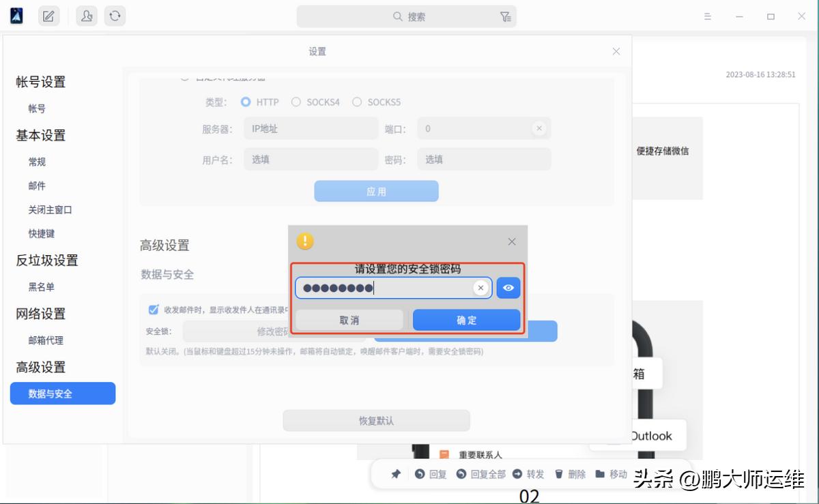Clear the password using the x icon

click(480, 287)
